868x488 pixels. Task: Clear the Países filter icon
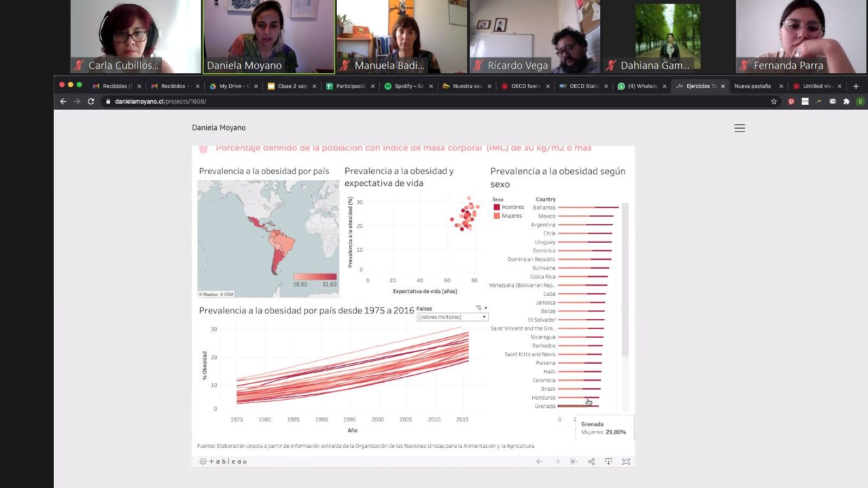click(479, 308)
